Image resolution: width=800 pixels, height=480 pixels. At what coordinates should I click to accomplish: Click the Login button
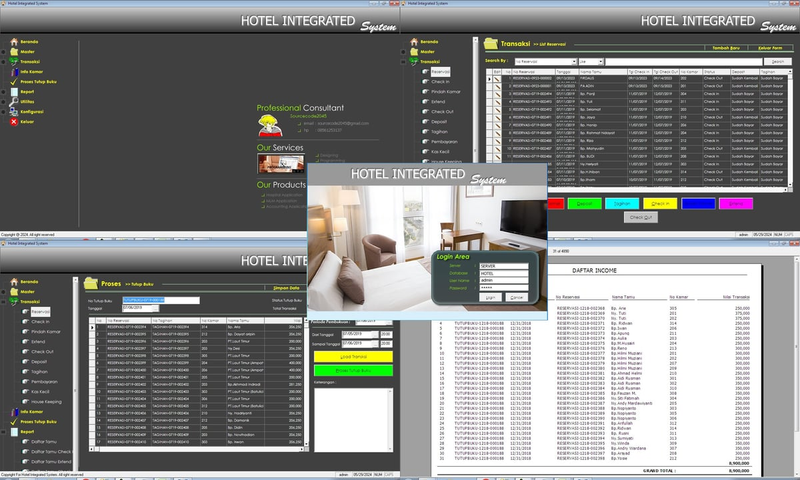click(490, 297)
